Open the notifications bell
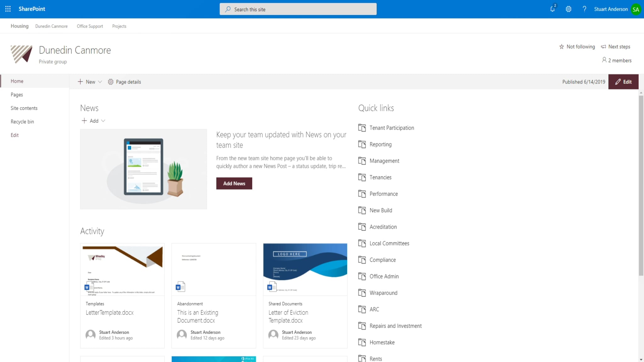 [x=552, y=9]
